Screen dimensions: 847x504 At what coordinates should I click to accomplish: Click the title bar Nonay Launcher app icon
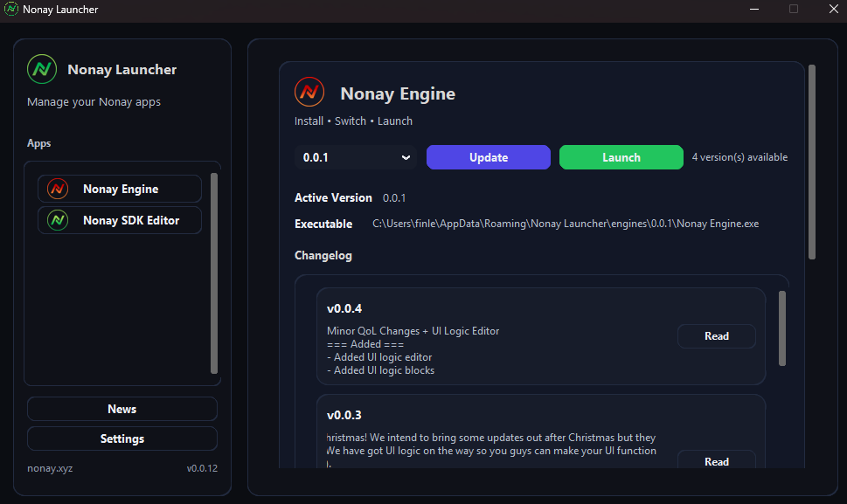10,10
